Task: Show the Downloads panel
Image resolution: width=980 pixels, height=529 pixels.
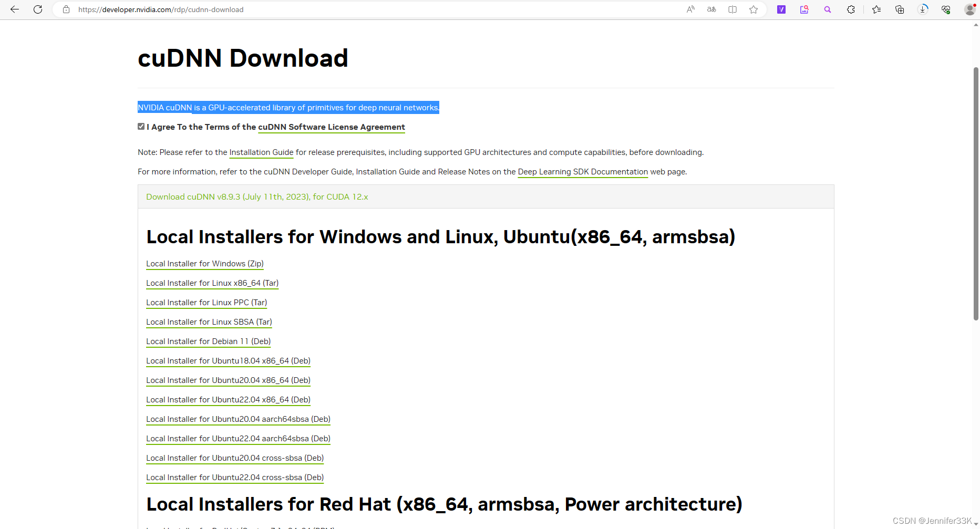Action: tap(923, 9)
